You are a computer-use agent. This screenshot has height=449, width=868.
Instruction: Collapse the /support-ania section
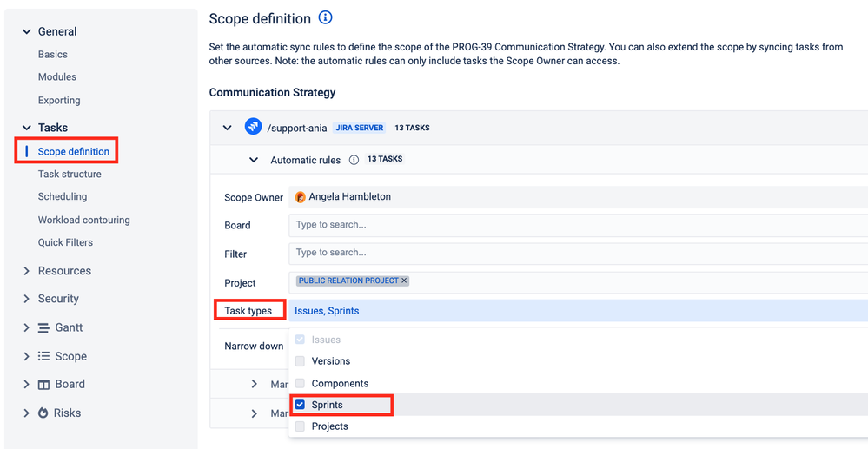pos(228,128)
